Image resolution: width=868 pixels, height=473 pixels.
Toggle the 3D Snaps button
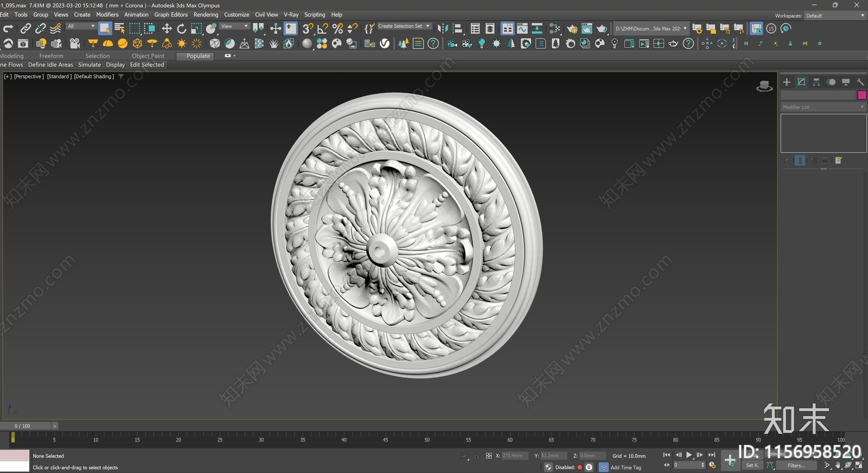[x=308, y=28]
